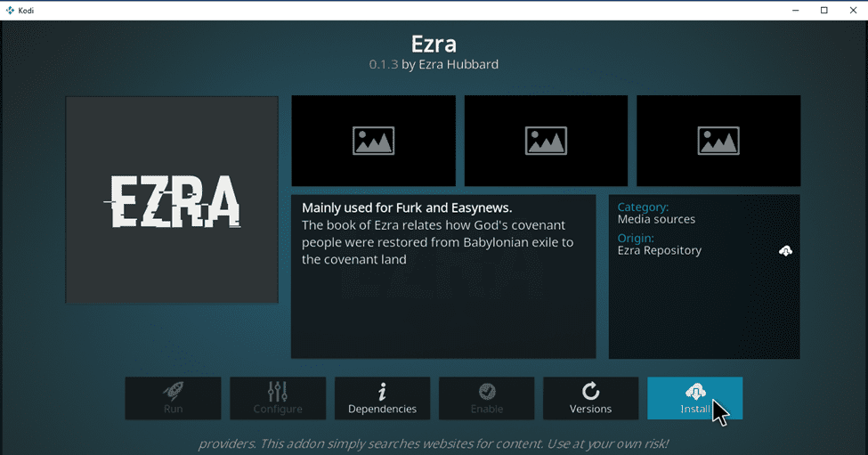
Task: Maximize the Kodi window
Action: click(x=824, y=10)
